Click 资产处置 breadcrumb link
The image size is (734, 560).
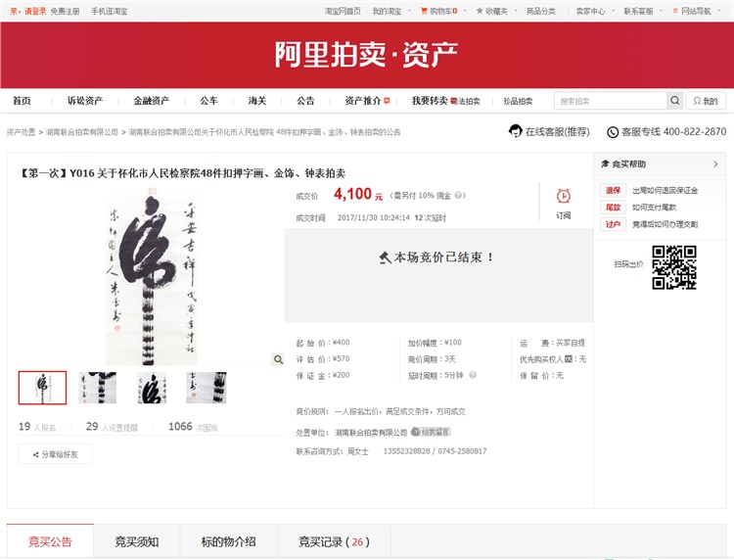point(22,132)
